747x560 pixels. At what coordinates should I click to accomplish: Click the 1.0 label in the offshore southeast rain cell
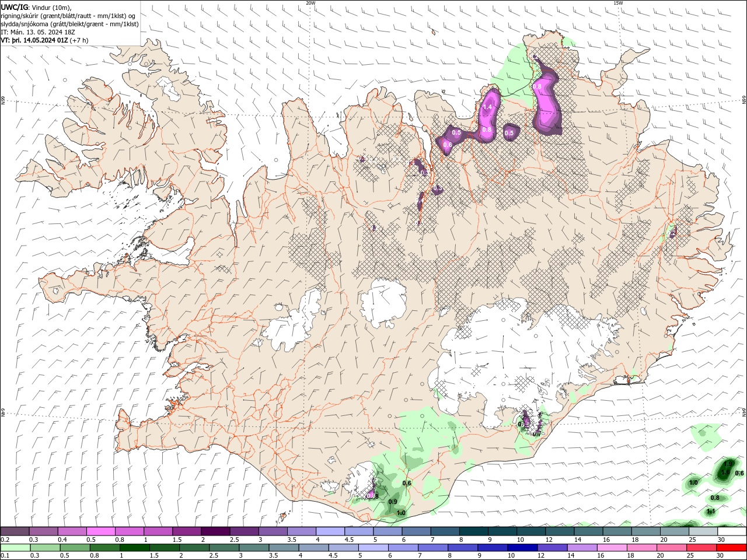pos(693,483)
